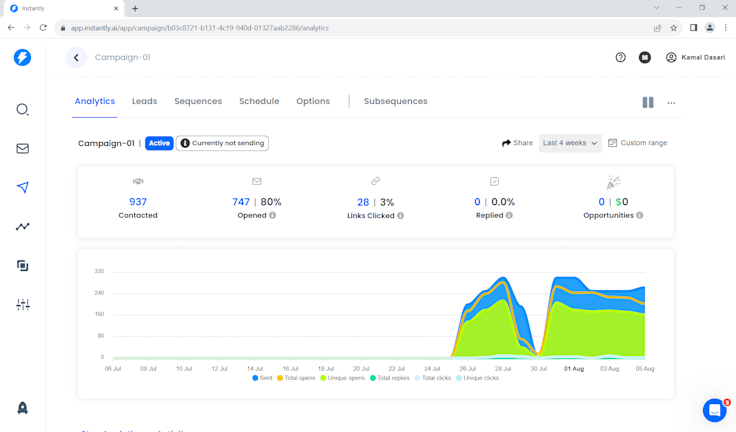Screen dimensions: 736x432
Task: Open Chrome profile icon
Action: pyautogui.click(x=710, y=28)
